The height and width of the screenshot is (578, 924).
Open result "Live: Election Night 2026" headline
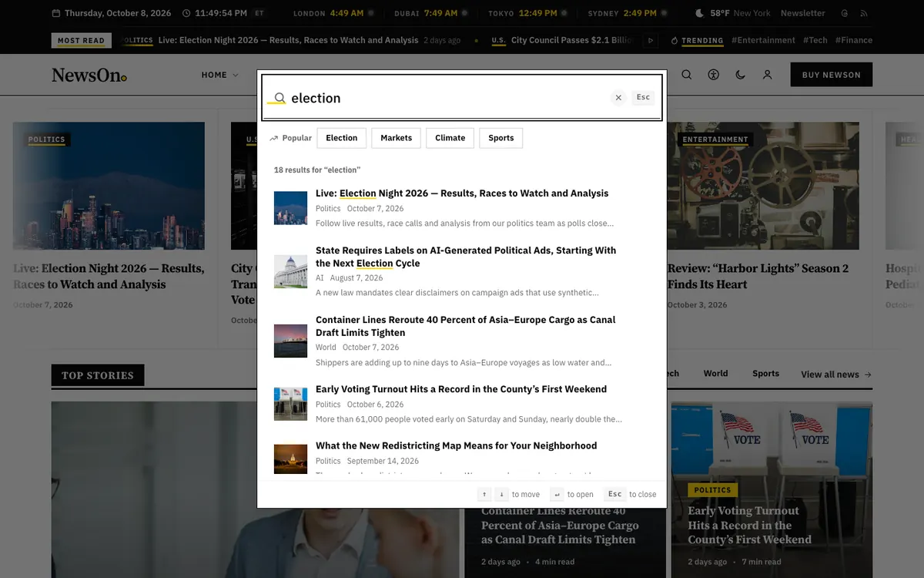click(462, 193)
